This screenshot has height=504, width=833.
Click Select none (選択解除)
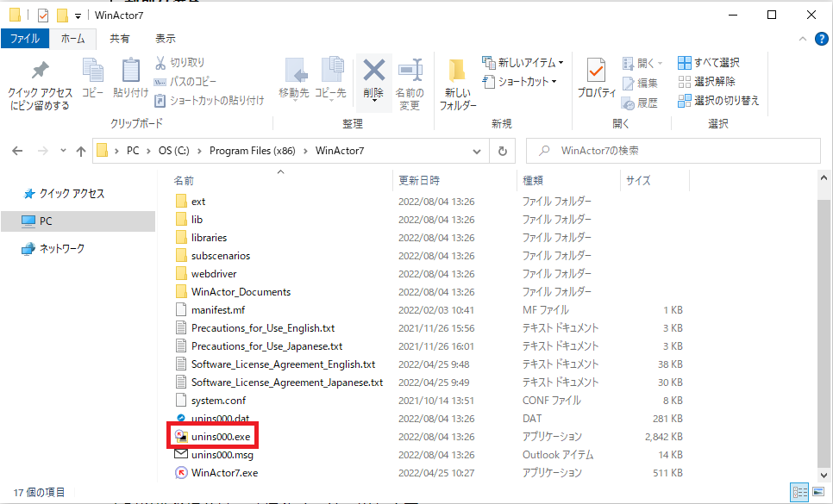707,82
